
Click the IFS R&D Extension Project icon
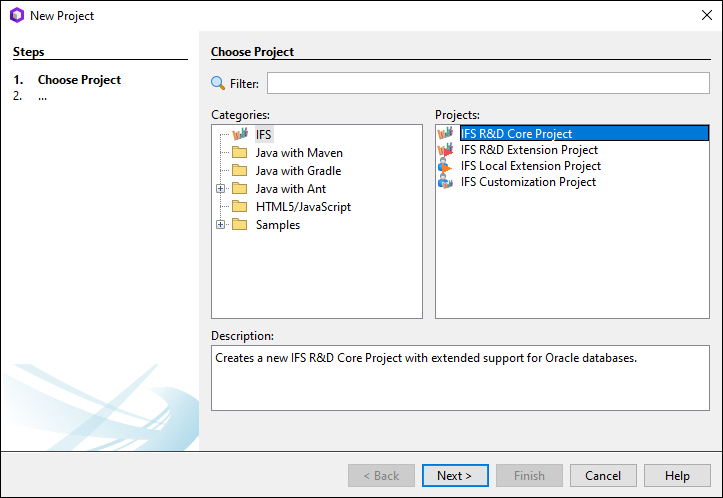coord(445,150)
